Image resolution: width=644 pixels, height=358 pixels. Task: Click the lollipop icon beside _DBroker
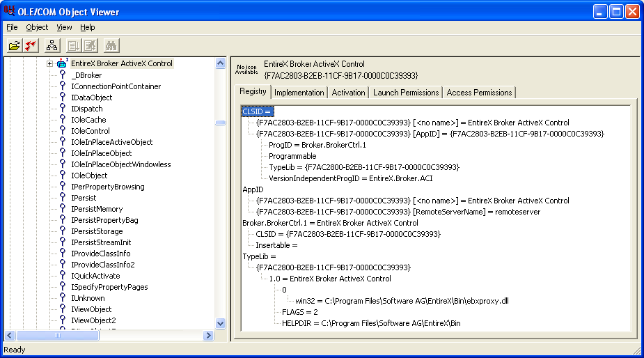(63, 75)
